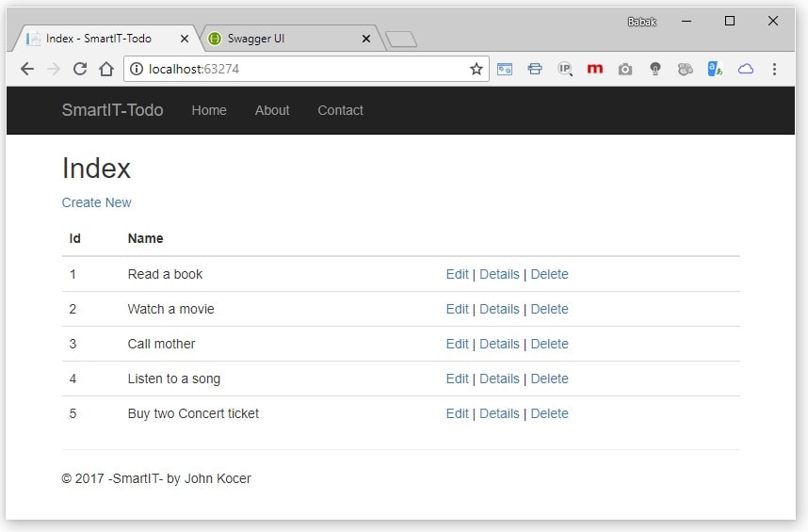
Task: Click the printer extension icon
Action: (x=535, y=69)
